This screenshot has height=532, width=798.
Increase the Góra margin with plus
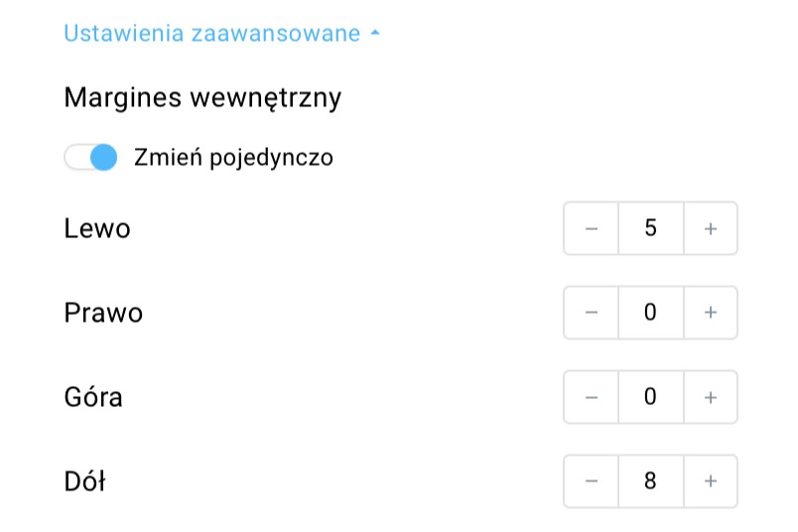[711, 397]
